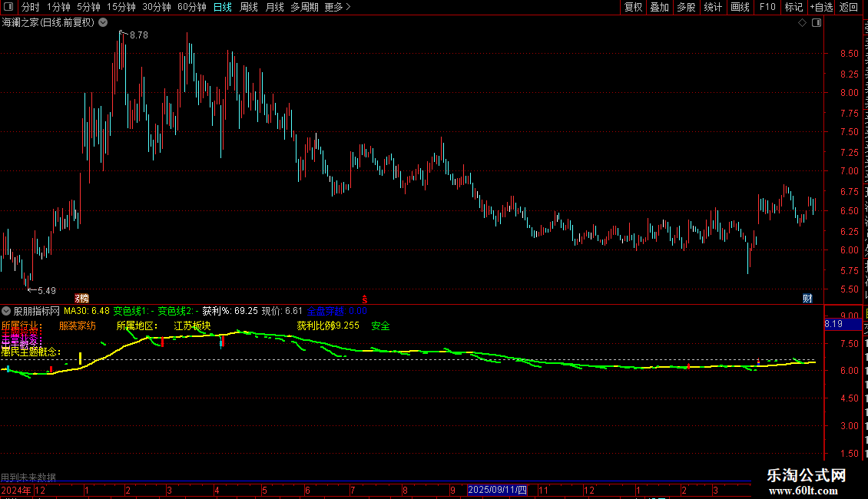Select the 30分钟 period
The height and width of the screenshot is (499, 868).
pyautogui.click(x=157, y=7)
